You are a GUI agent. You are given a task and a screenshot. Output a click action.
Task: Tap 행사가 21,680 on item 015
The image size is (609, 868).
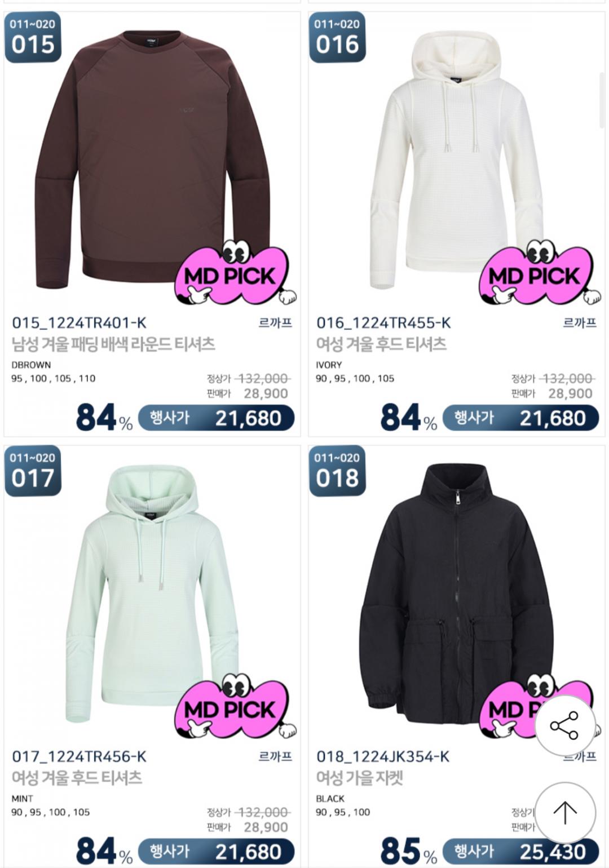[216, 418]
